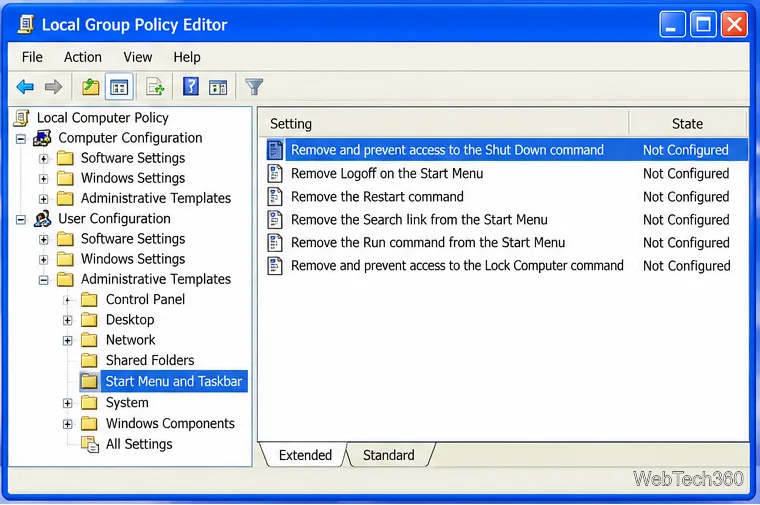Expand Windows Settings under User Configuration

coord(44,260)
